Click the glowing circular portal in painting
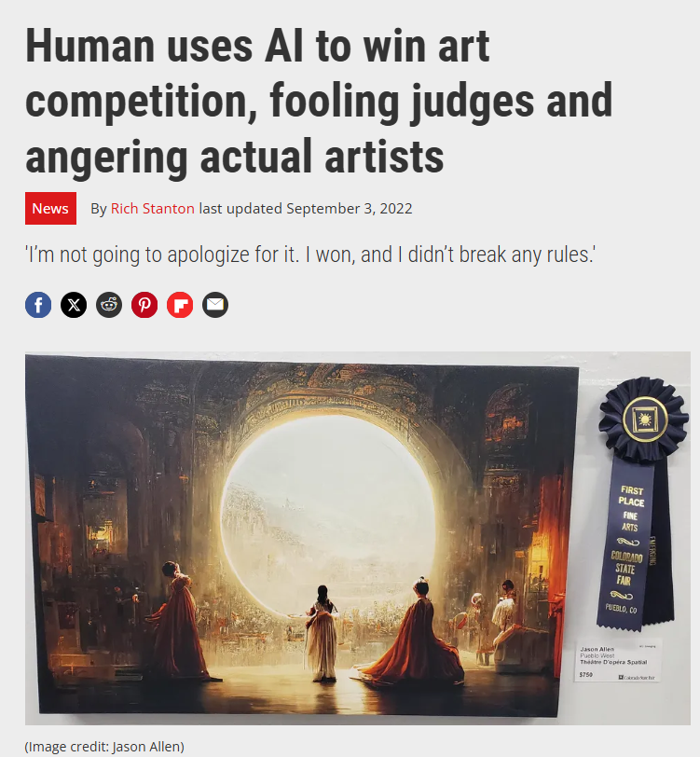The height and width of the screenshot is (757, 700). (328, 519)
